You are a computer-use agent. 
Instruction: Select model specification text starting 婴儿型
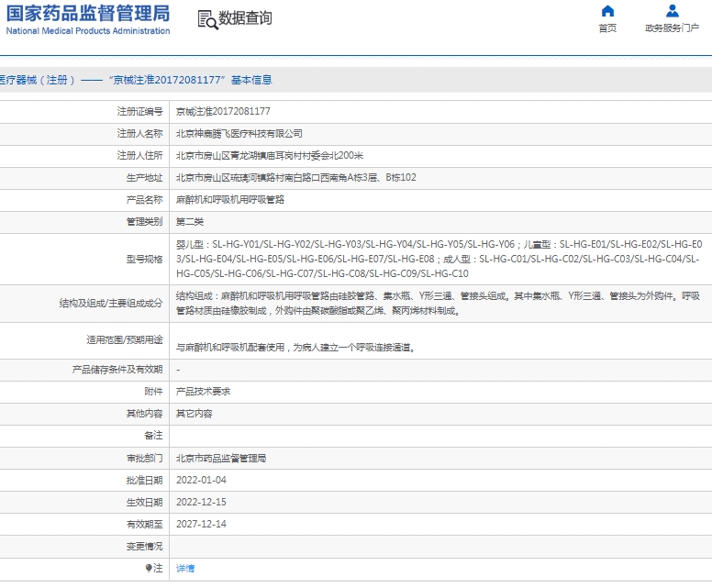click(439, 259)
